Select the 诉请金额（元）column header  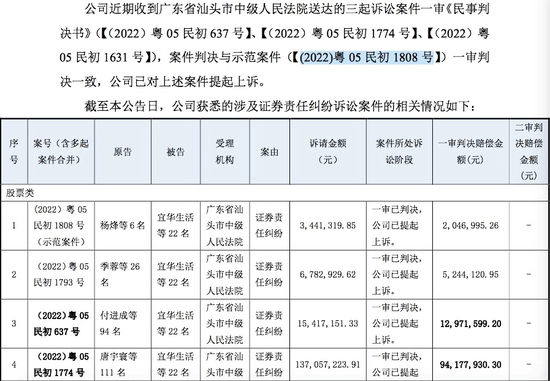point(328,152)
